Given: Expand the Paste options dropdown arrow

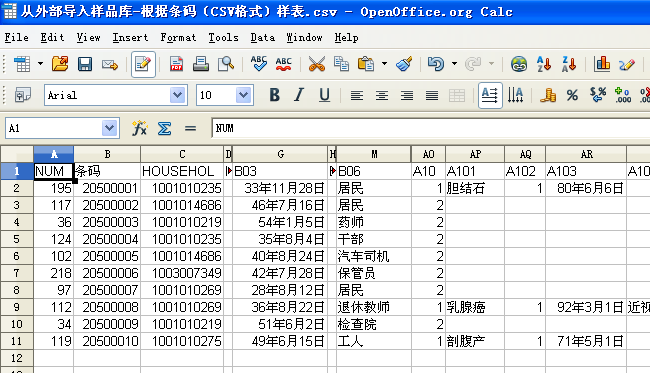Looking at the screenshot, I should pos(385,64).
